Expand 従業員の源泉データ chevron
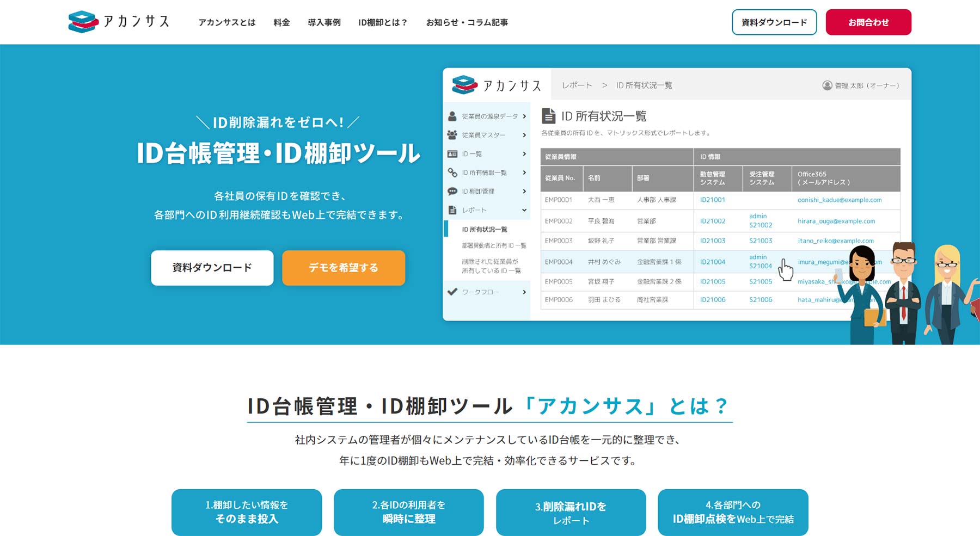The width and height of the screenshot is (980, 536). coord(524,116)
